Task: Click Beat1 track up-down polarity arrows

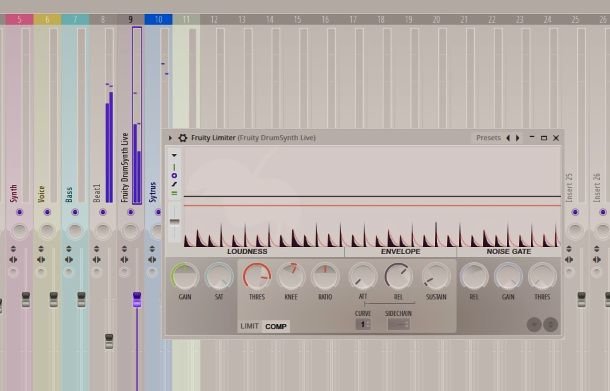Action: (96, 249)
